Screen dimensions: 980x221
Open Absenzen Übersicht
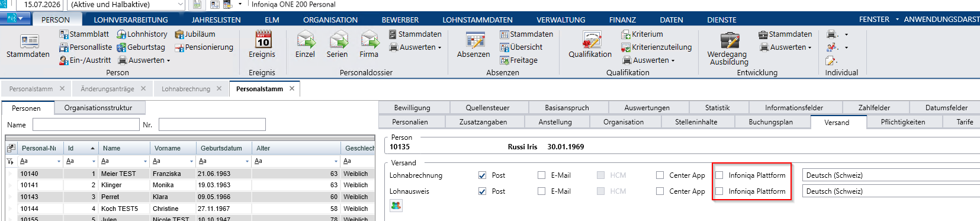coord(521,47)
